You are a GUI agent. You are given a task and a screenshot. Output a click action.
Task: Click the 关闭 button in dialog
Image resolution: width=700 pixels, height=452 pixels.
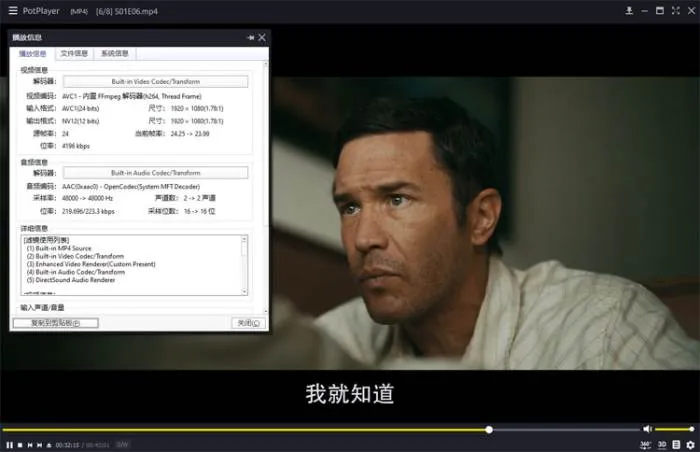pos(247,323)
